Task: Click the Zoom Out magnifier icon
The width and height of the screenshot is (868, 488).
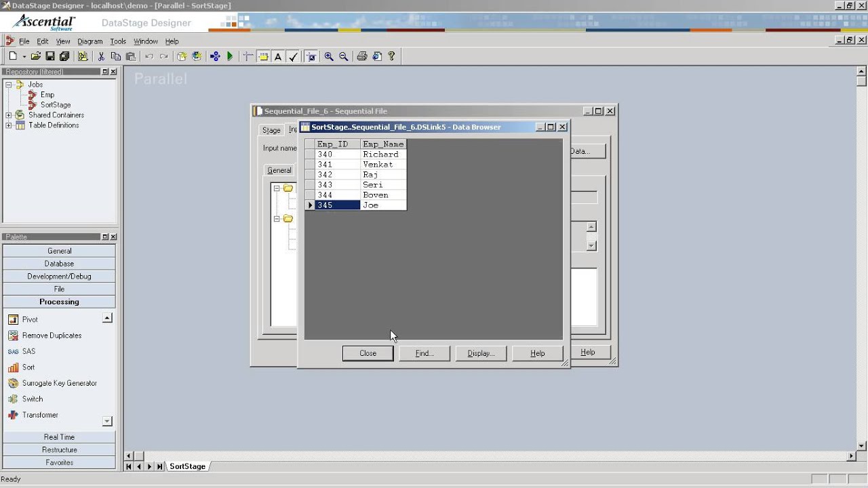Action: (344, 56)
